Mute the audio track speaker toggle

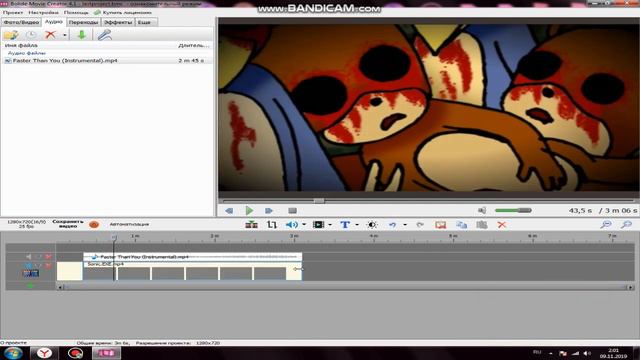(x=29, y=256)
